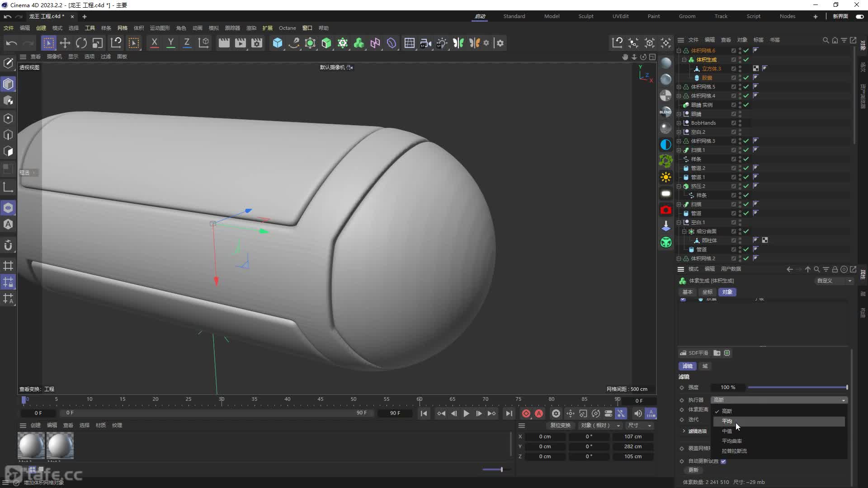
Task: Open the 执行器 filter type dropdown
Action: 779,400
